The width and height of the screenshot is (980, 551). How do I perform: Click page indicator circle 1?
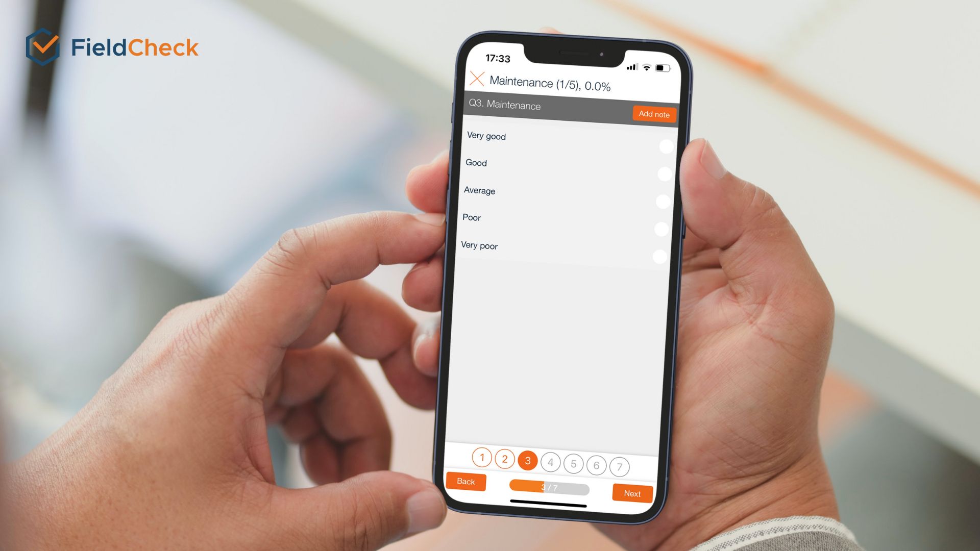click(x=482, y=458)
